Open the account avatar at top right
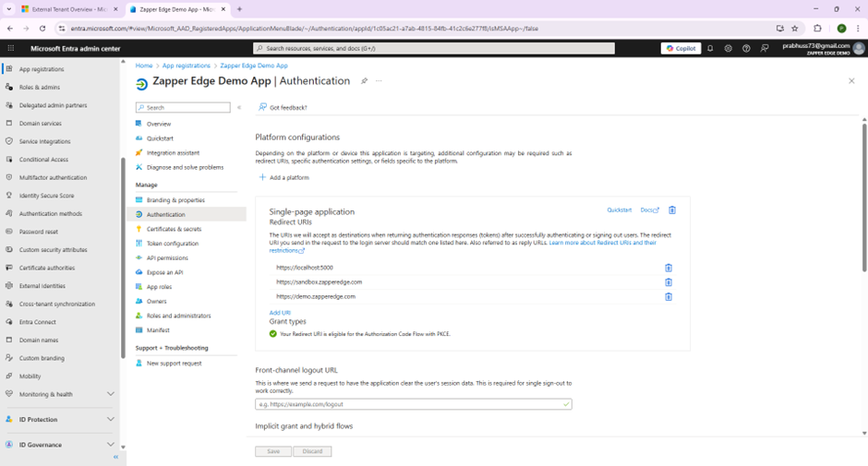The width and height of the screenshot is (868, 466). [859, 48]
